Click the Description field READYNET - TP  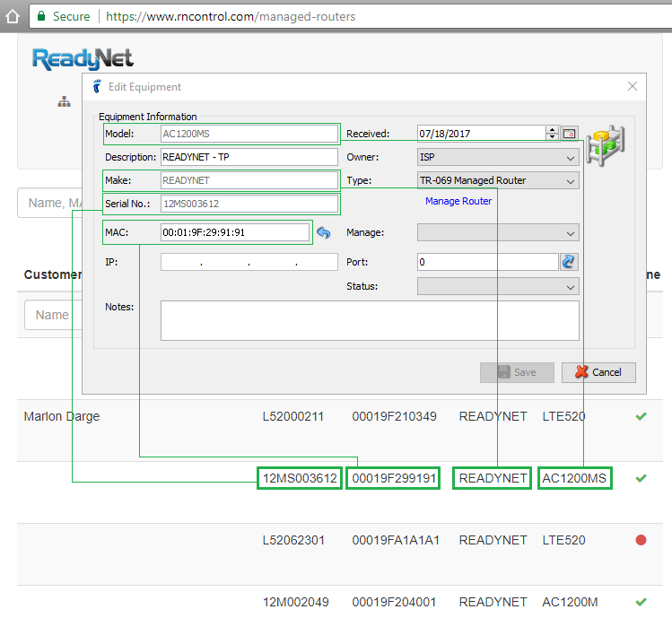[249, 157]
